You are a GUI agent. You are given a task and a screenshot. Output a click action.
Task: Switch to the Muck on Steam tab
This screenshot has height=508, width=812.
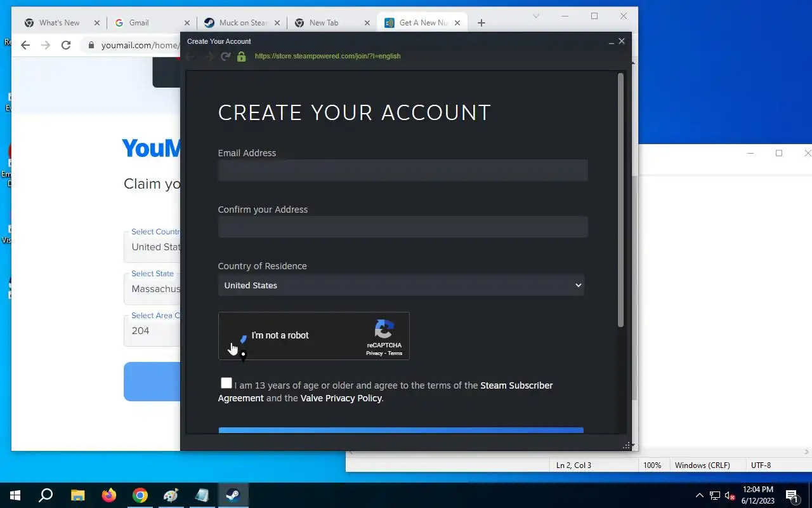point(243,23)
